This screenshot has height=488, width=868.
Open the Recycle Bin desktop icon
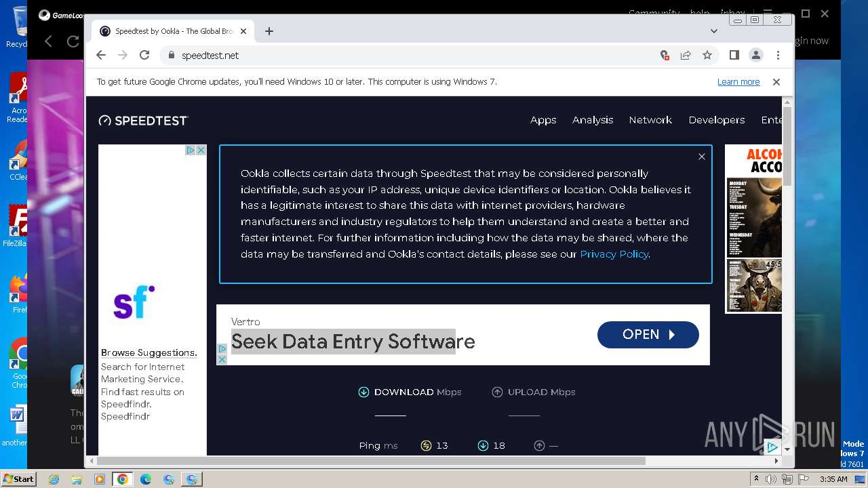pyautogui.click(x=17, y=27)
